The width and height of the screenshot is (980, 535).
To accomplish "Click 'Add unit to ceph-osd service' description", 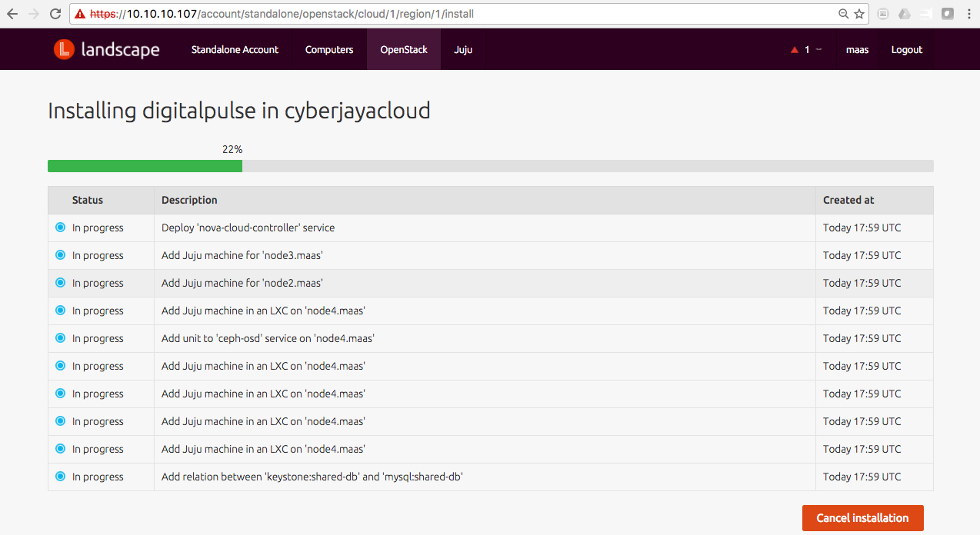I will pyautogui.click(x=268, y=338).
